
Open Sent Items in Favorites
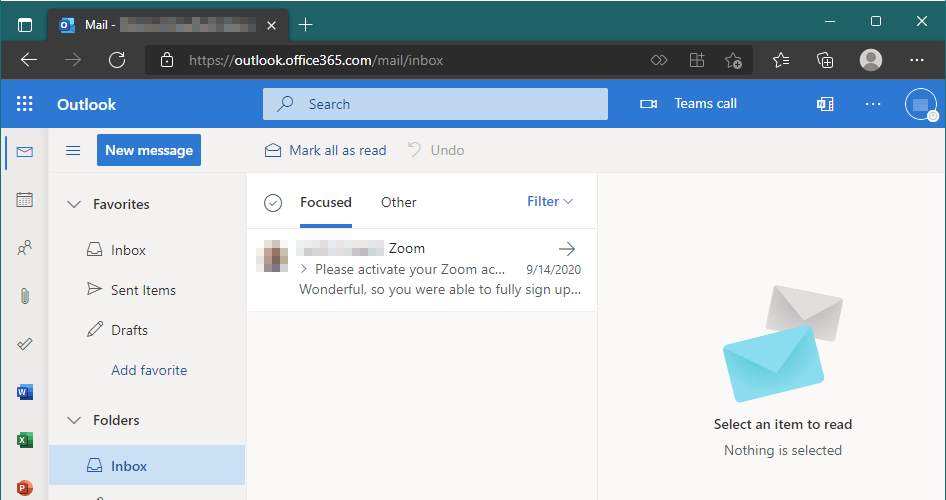point(143,290)
